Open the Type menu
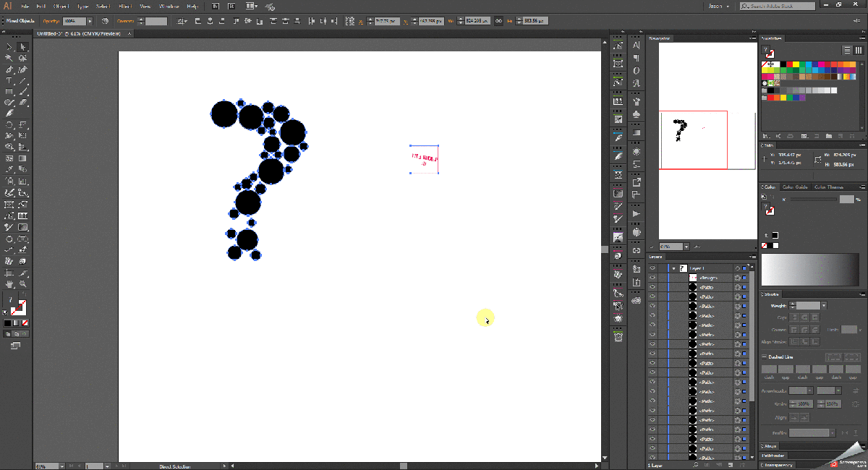This screenshot has width=868, height=470. pos(82,6)
